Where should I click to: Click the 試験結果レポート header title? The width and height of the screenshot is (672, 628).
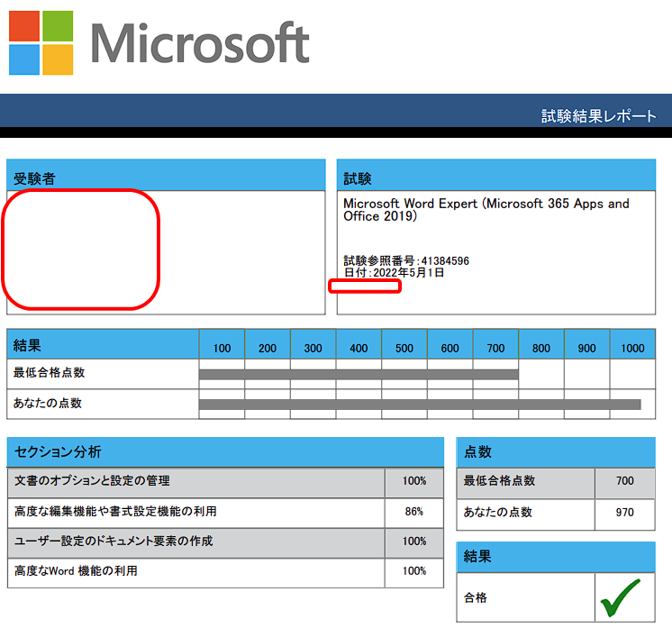(x=599, y=116)
